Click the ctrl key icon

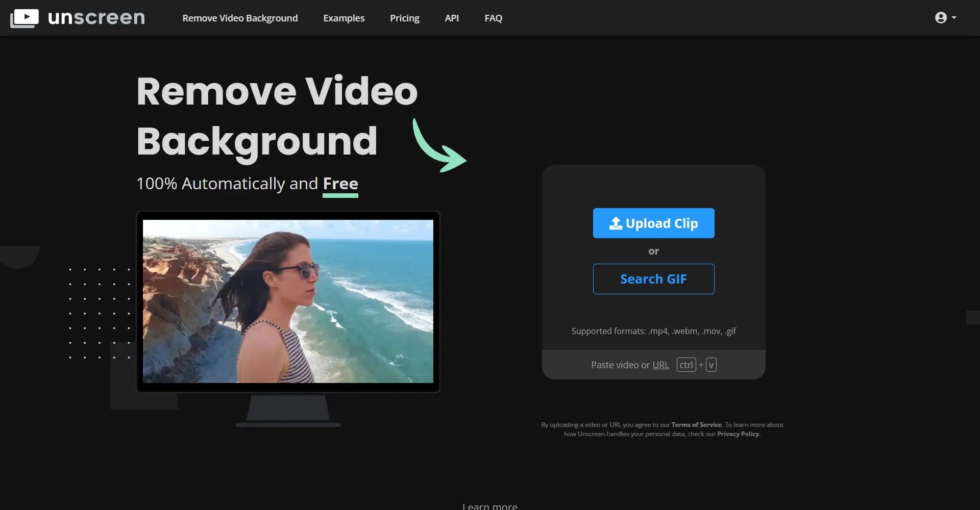pos(686,365)
